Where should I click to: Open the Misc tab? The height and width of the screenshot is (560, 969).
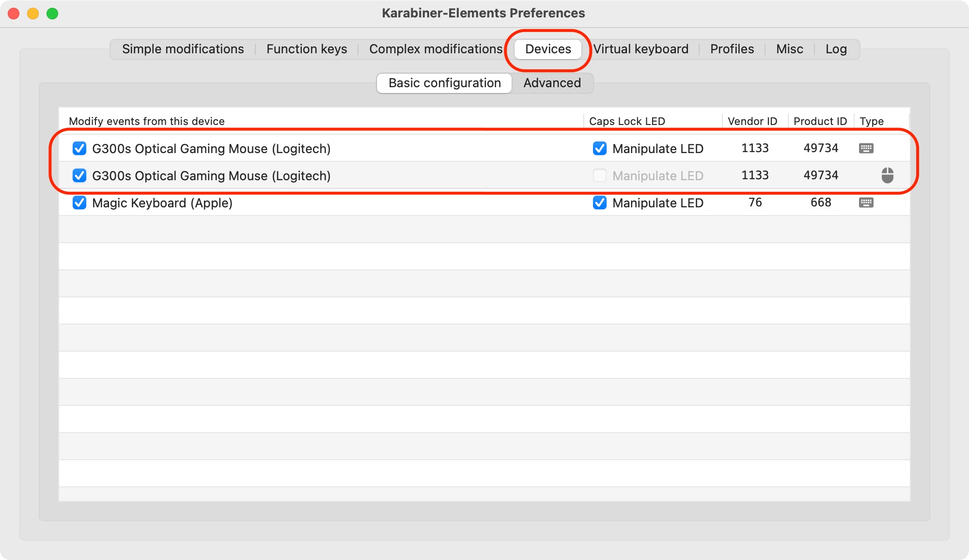pyautogui.click(x=790, y=48)
